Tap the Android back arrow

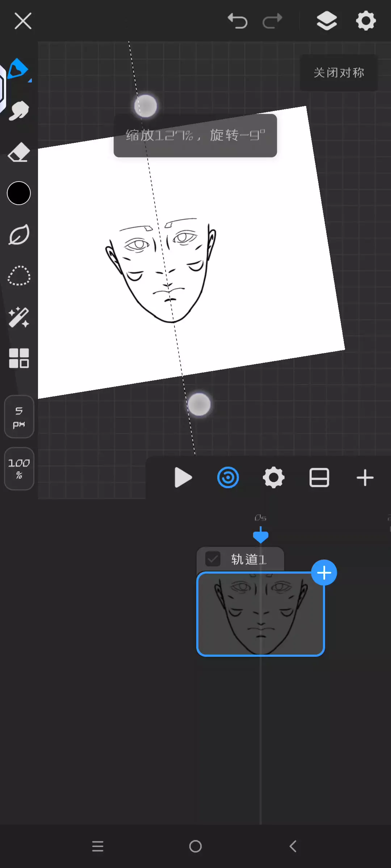(x=293, y=846)
